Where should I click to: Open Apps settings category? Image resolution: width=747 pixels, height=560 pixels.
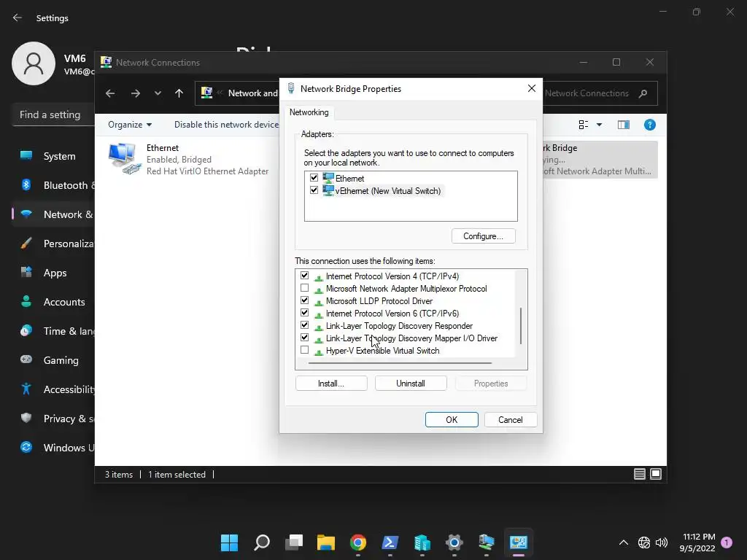[x=53, y=273]
